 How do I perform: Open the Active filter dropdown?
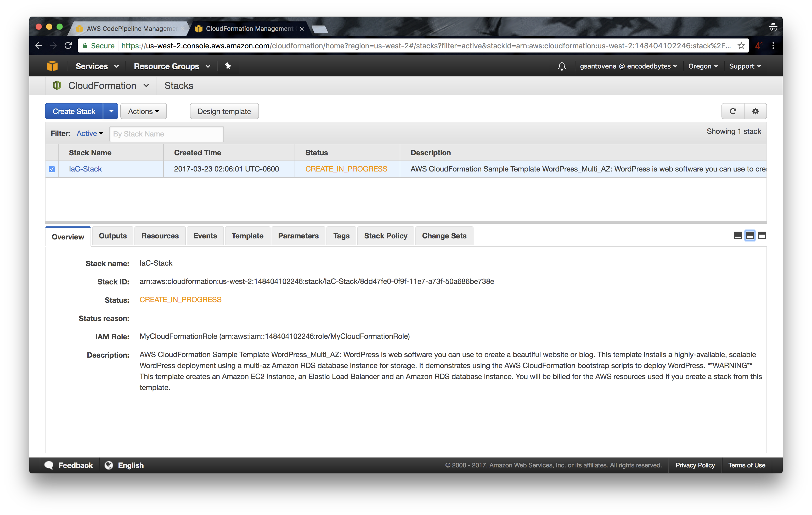(x=89, y=134)
